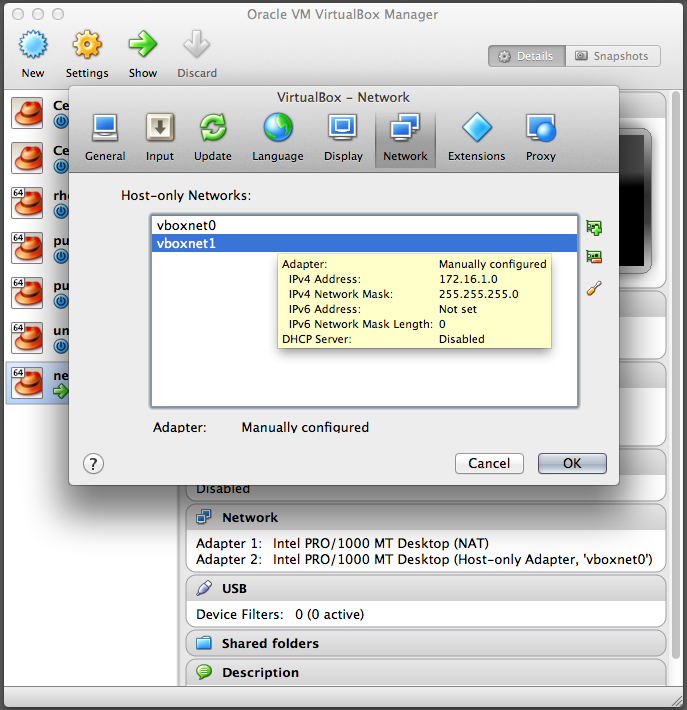Select first Ce virtual machine icon
Image resolution: width=687 pixels, height=710 pixels.
28,113
